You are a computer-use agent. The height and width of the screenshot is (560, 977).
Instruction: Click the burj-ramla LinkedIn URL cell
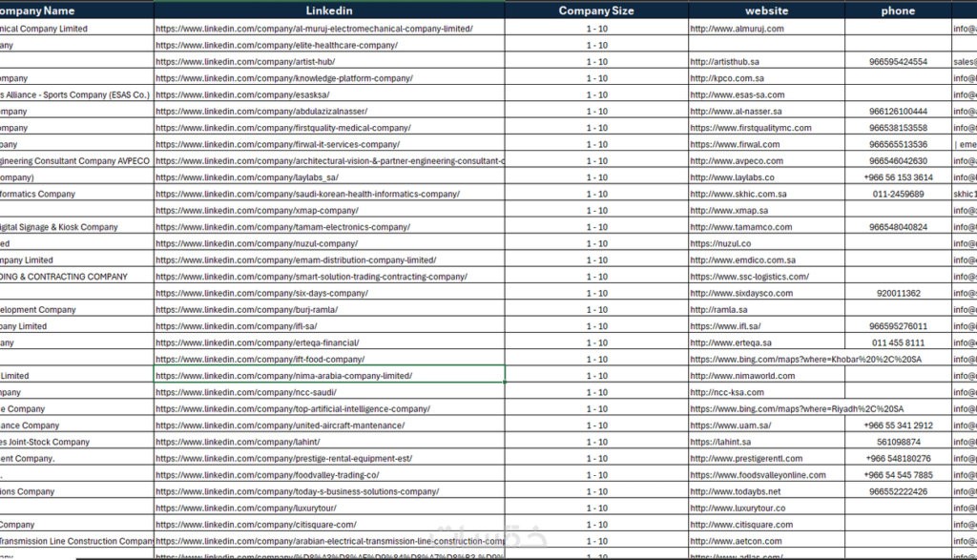tap(329, 310)
